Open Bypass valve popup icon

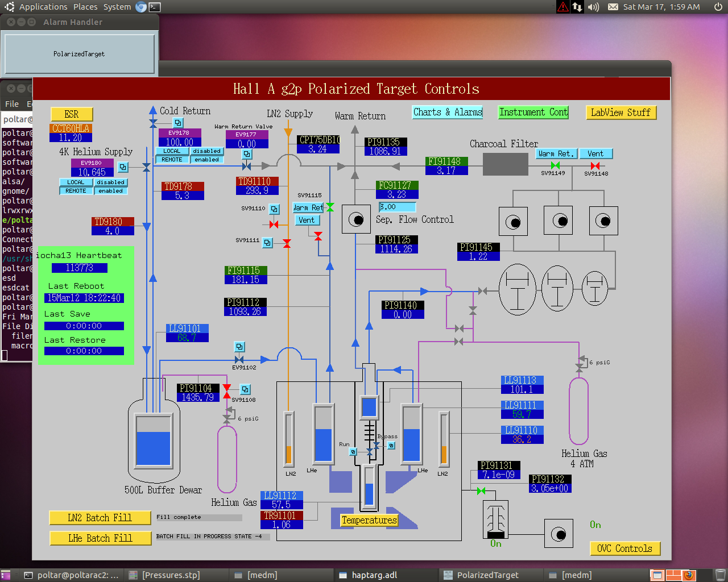(x=391, y=446)
